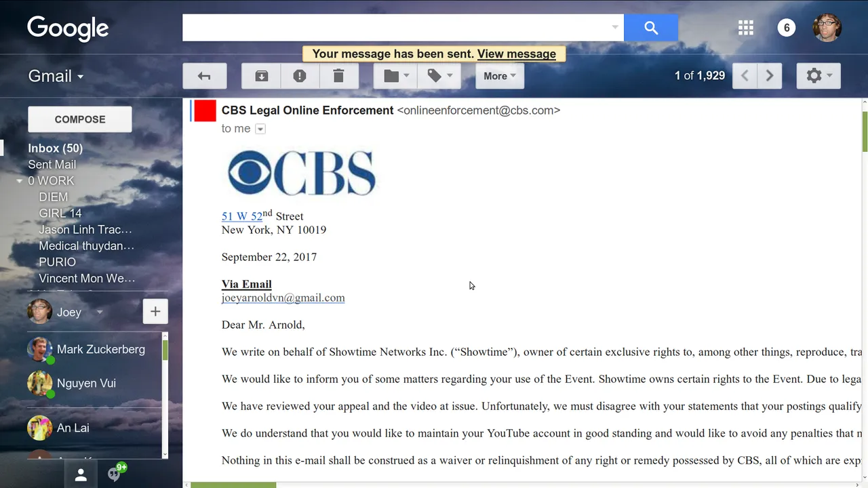
Task: Go to newer message arrow
Action: click(745, 76)
